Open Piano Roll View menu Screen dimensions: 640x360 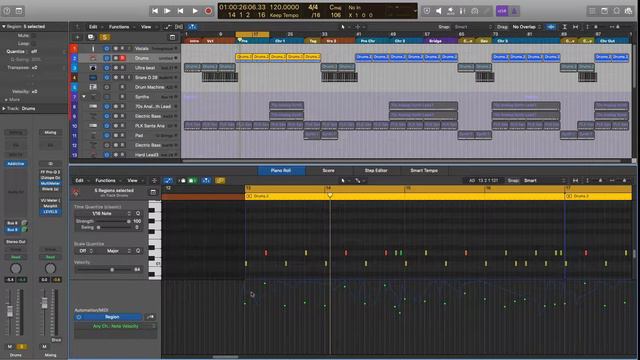coord(132,180)
